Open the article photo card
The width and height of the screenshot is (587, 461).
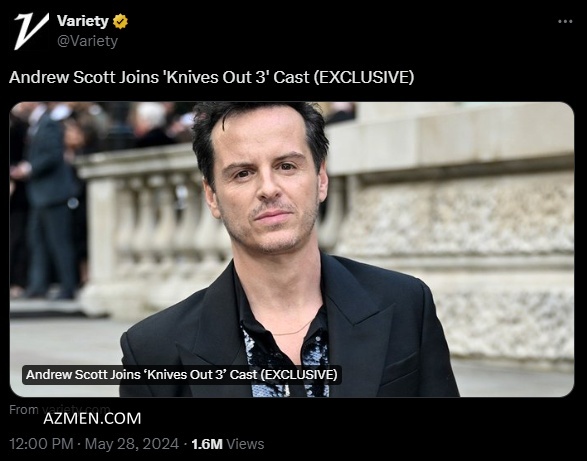tap(292, 249)
